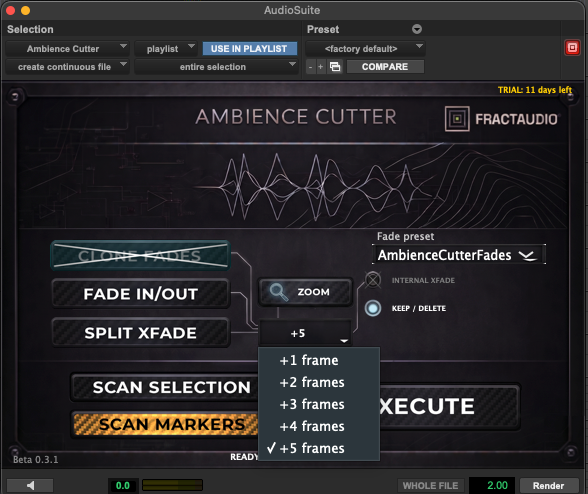This screenshot has width=588, height=494.
Task: Click the EXECUTE button
Action: [449, 407]
